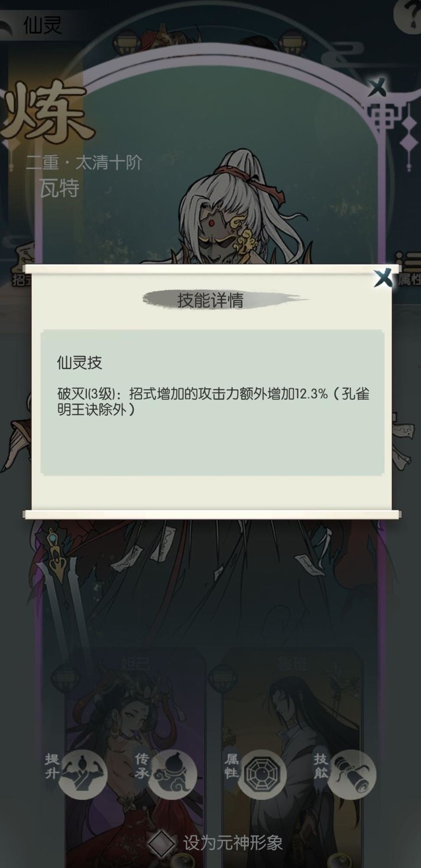
Task: Go back using the 仙灵 arrow
Action: (x=11, y=25)
